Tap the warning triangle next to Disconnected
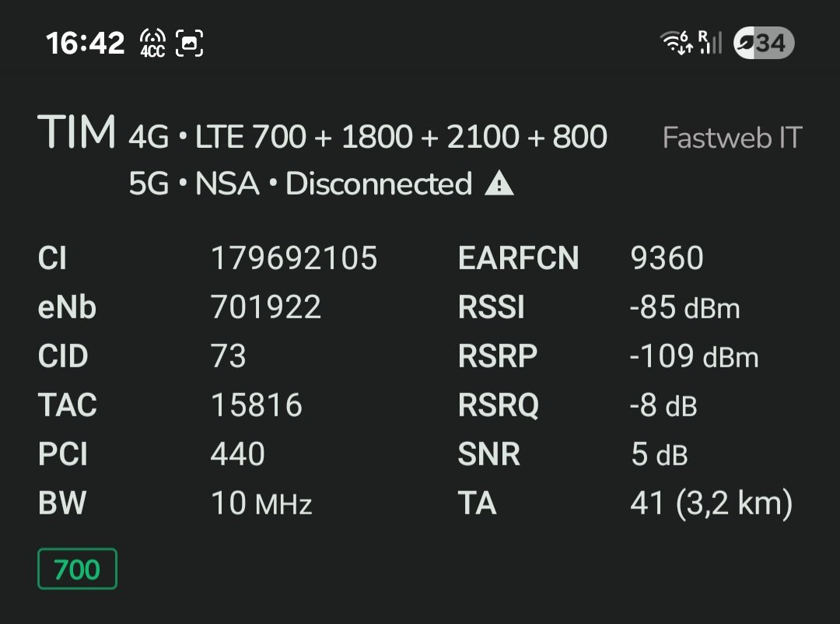This screenshot has width=840, height=624. pos(499,184)
